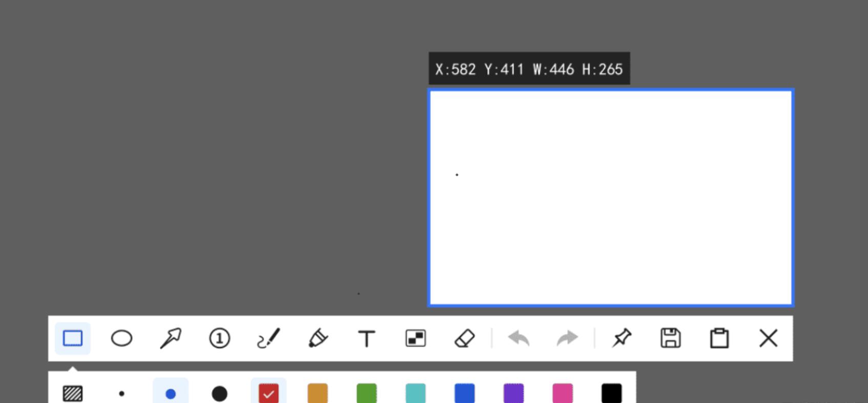Choose the large stroke size dot

tap(219, 394)
